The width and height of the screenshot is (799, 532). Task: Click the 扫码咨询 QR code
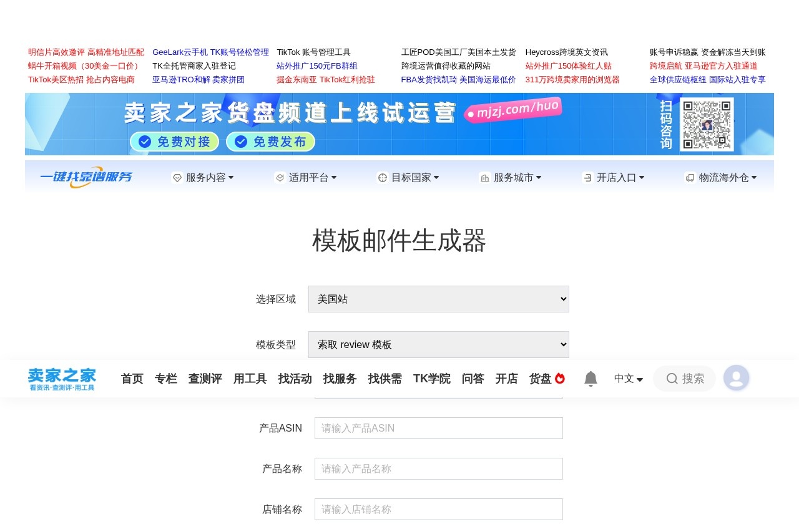pos(707,124)
